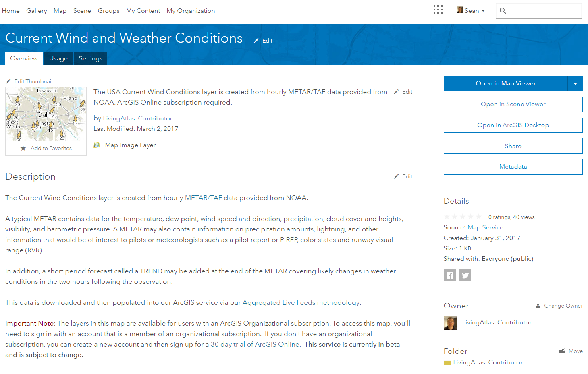Click the Edit pencil beside Description

click(397, 176)
